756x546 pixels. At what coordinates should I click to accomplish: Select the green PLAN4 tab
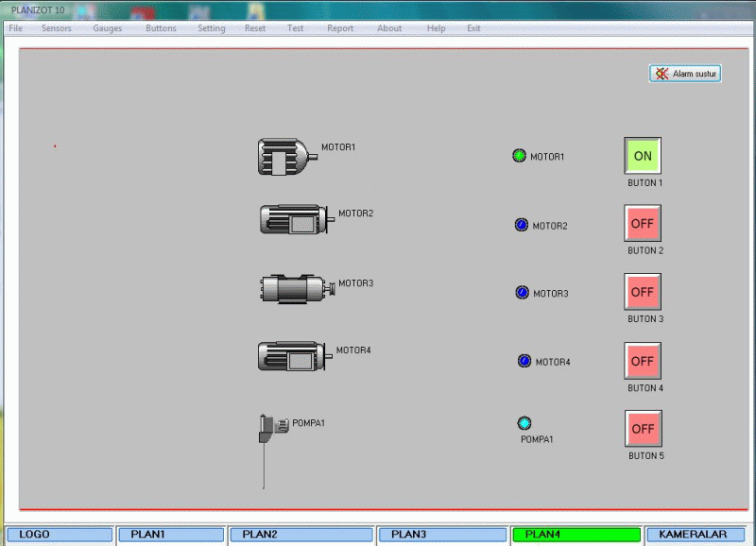[x=576, y=535]
